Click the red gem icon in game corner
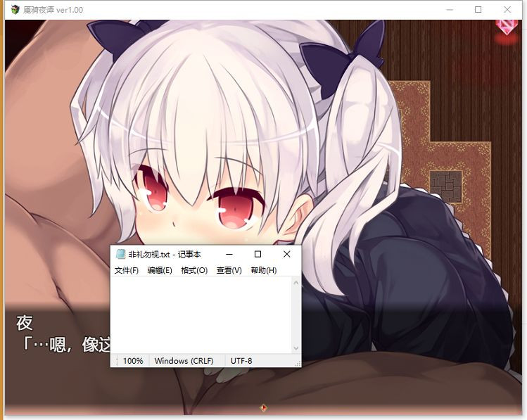Screen dimensions: 527x420 tap(507, 27)
